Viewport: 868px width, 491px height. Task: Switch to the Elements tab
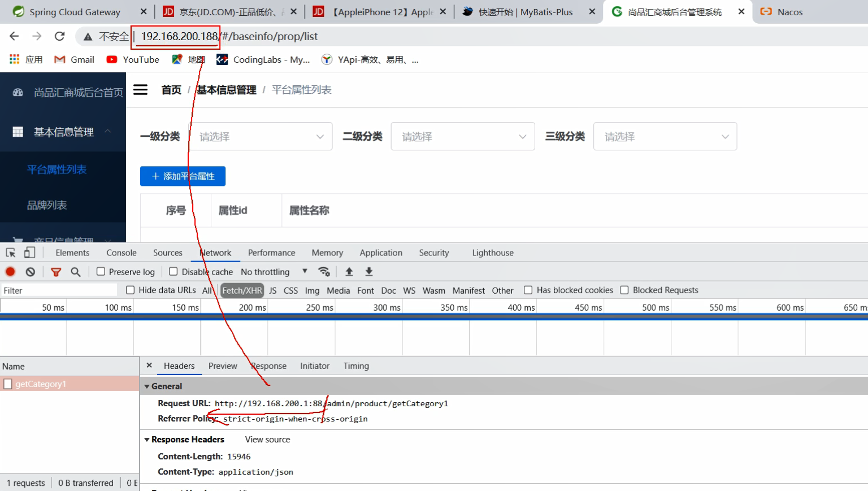(72, 253)
